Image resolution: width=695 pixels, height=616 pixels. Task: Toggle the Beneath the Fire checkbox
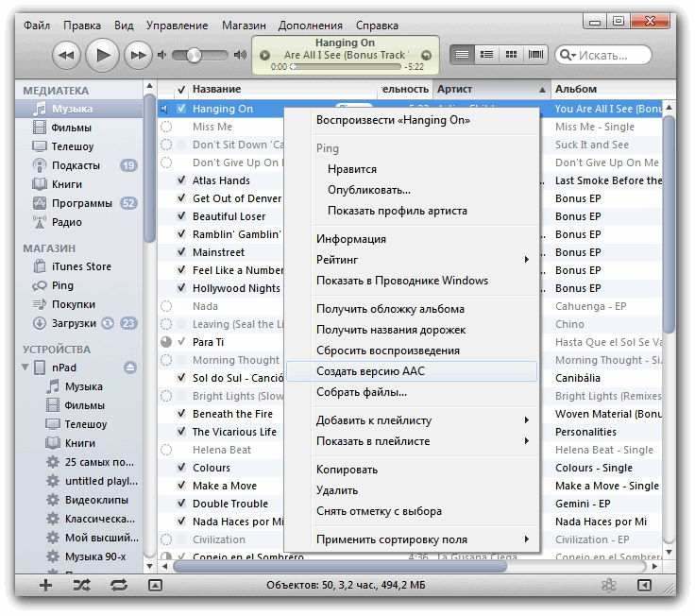point(181,414)
